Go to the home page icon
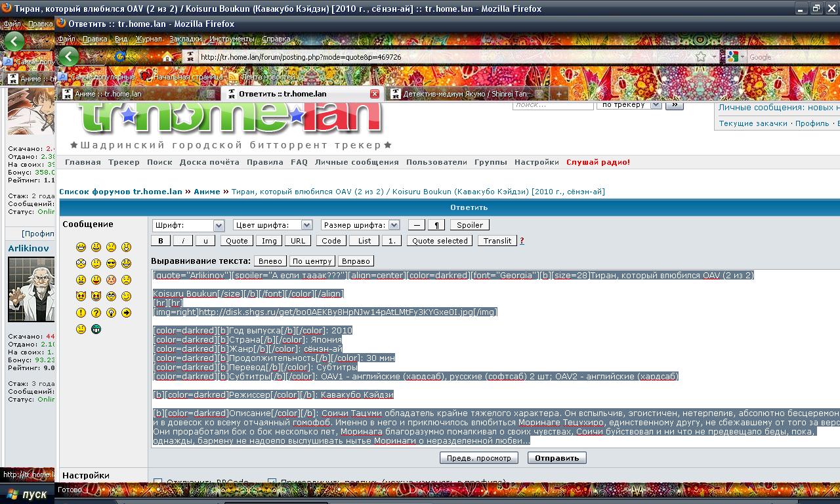Viewport: 840px width, 504px height. (167, 57)
